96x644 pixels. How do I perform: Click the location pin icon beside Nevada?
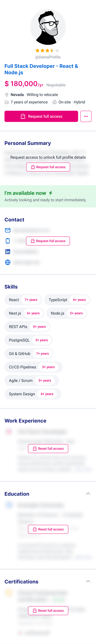[x=7, y=95]
